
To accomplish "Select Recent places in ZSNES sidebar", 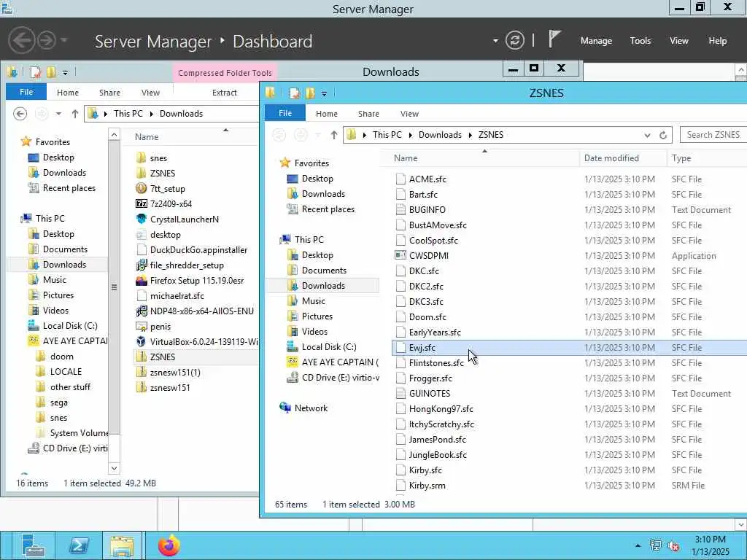I will [x=328, y=209].
